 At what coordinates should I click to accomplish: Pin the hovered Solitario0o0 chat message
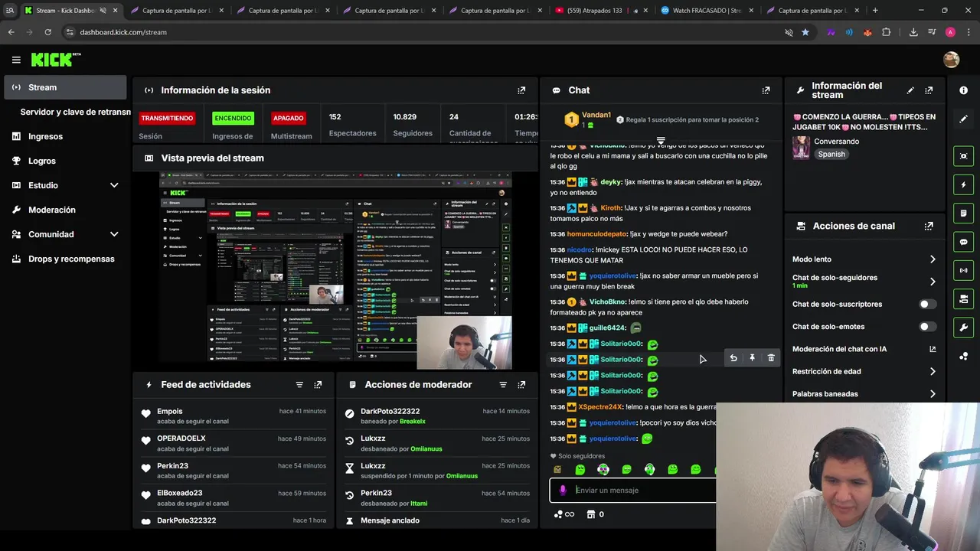pos(752,358)
